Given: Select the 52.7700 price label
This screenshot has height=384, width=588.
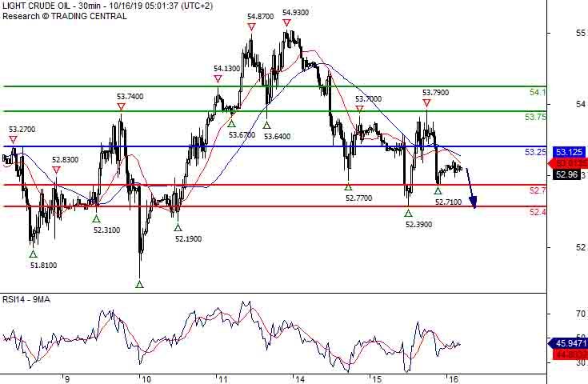Looking at the screenshot, I should [x=359, y=198].
